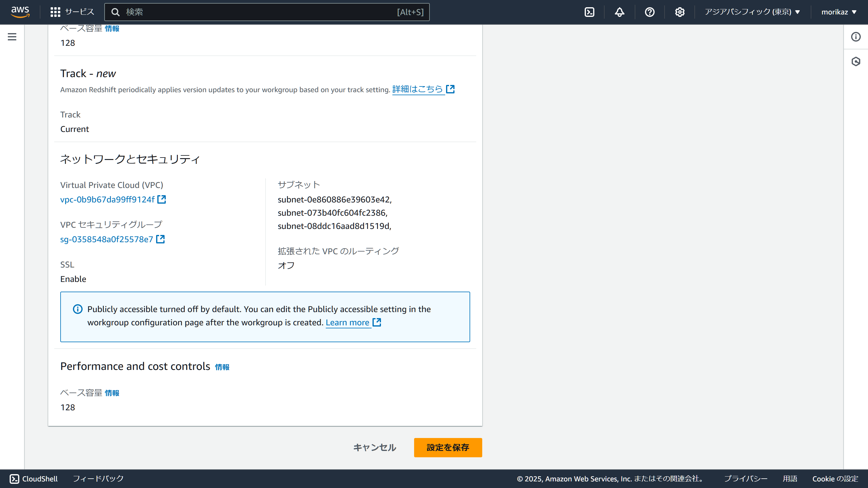Click the AWS logo home icon
The image size is (868, 488).
[x=20, y=12]
